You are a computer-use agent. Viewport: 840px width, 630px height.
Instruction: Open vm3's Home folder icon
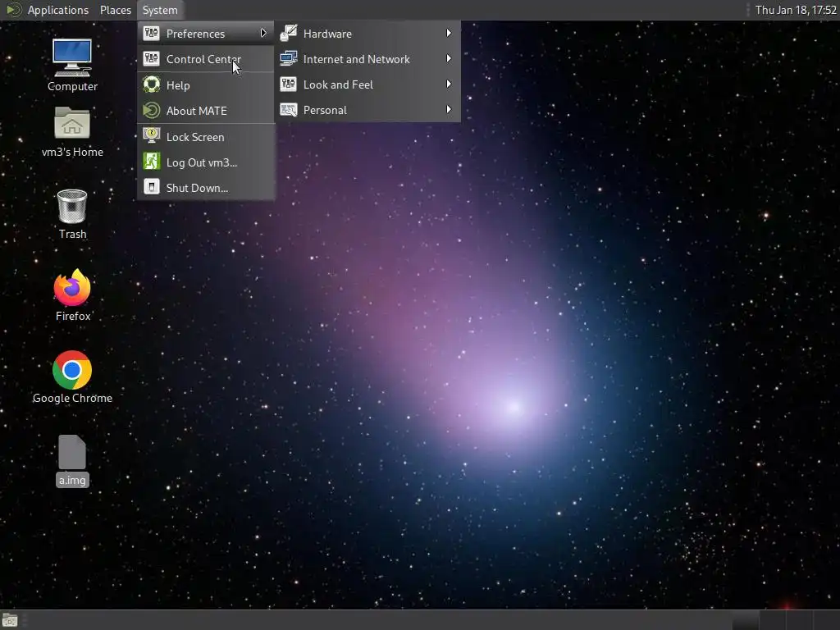(72, 123)
